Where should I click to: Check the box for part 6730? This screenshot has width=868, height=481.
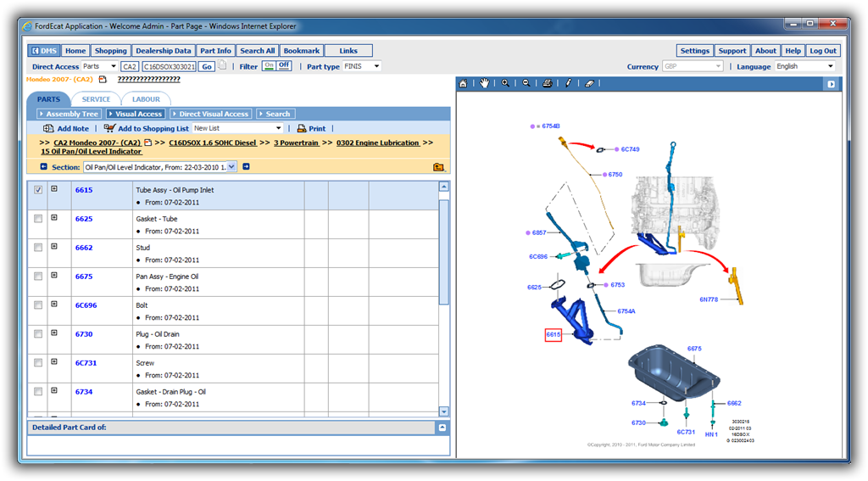coord(38,333)
